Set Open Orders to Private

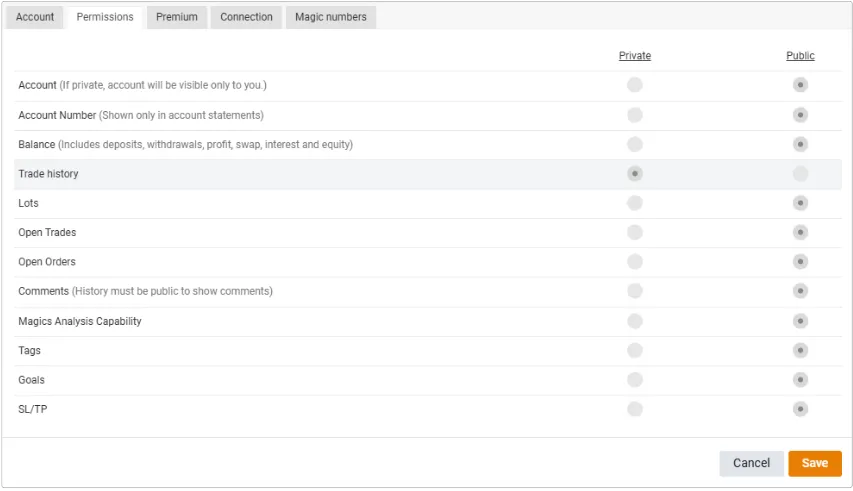635,262
